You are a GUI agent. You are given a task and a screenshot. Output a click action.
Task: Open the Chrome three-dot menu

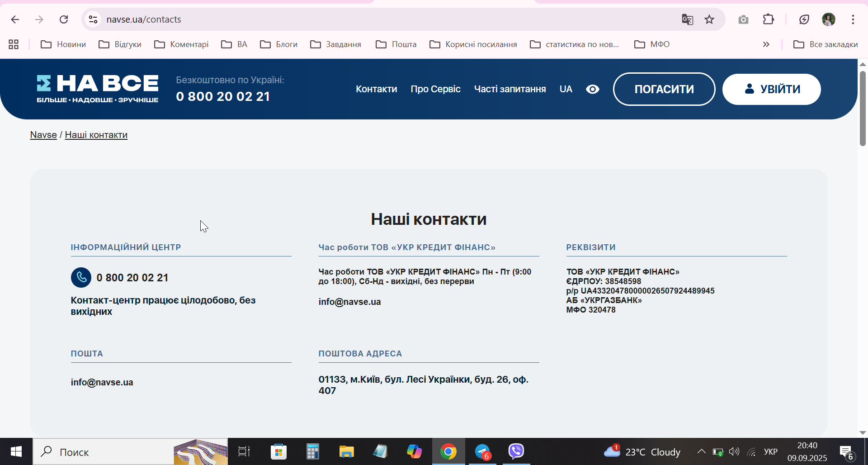853,19
